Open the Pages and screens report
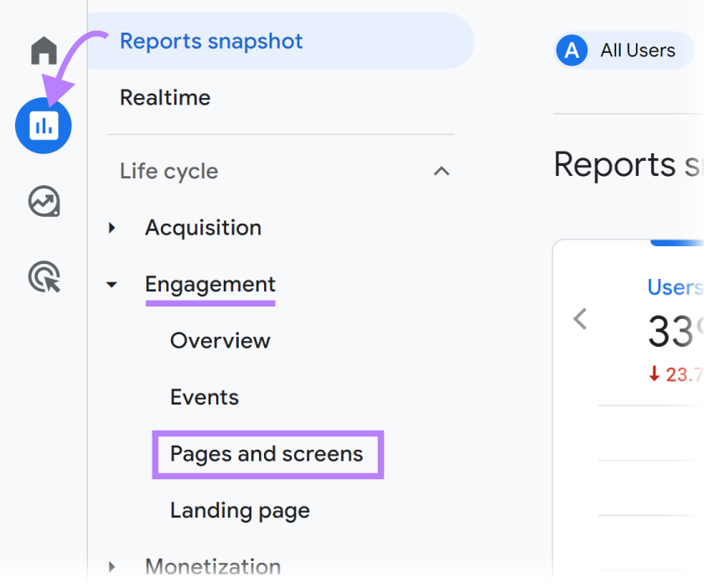This screenshot has height=588, width=704. [x=267, y=454]
